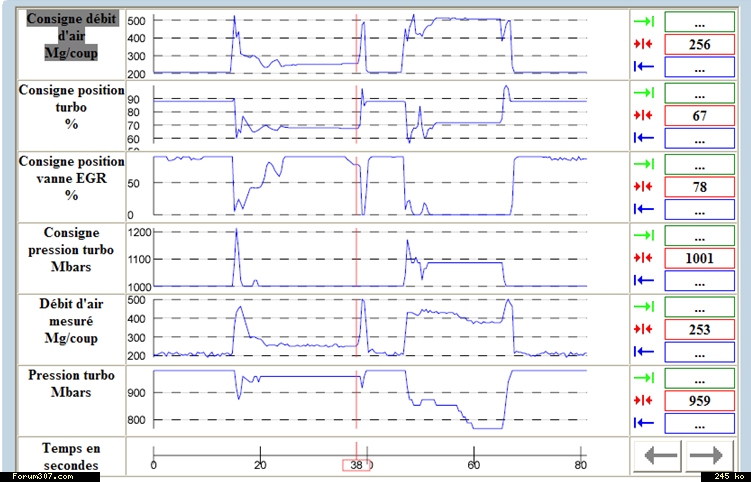Select the Consigne pression turbo label

pos(71,250)
